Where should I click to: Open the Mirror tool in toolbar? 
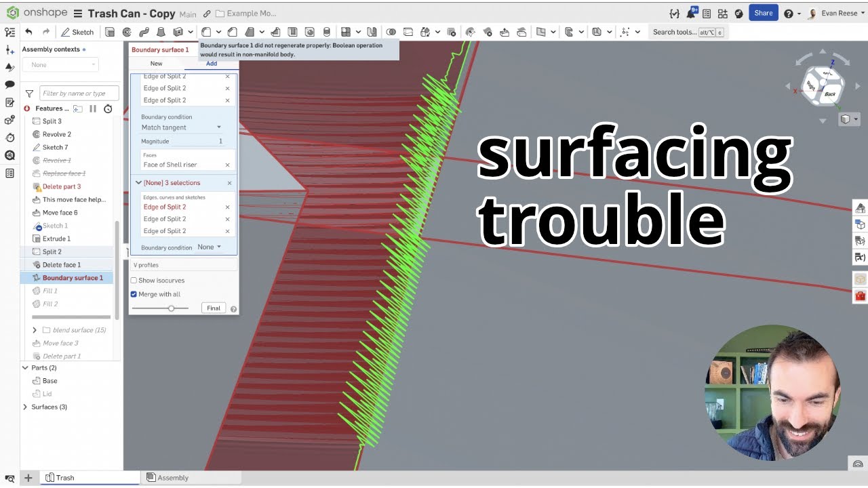371,32
